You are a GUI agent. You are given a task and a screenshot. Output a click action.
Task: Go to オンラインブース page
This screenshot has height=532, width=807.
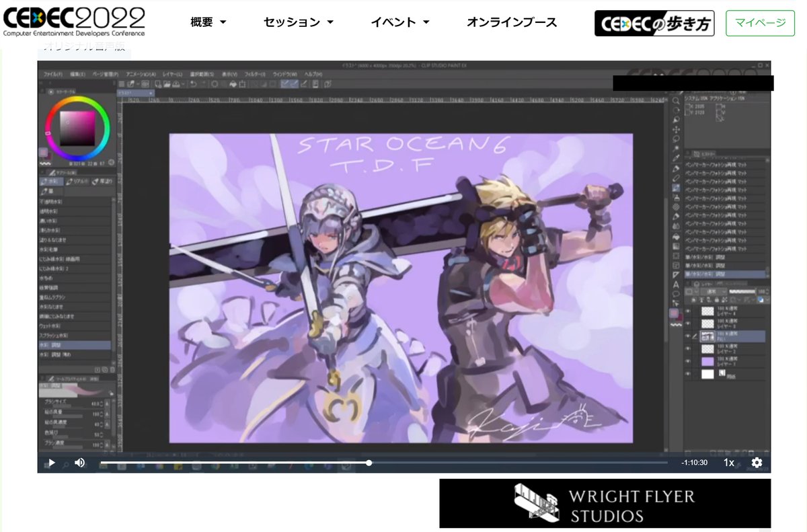pyautogui.click(x=512, y=22)
